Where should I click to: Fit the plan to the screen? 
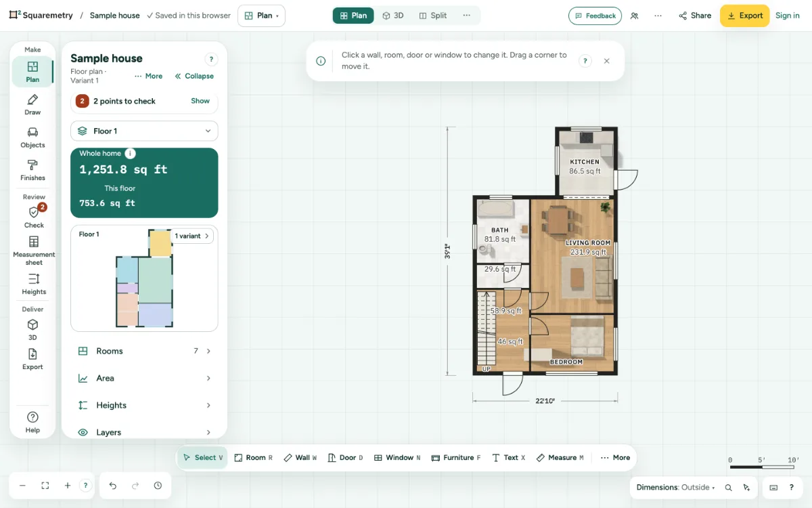tap(45, 486)
